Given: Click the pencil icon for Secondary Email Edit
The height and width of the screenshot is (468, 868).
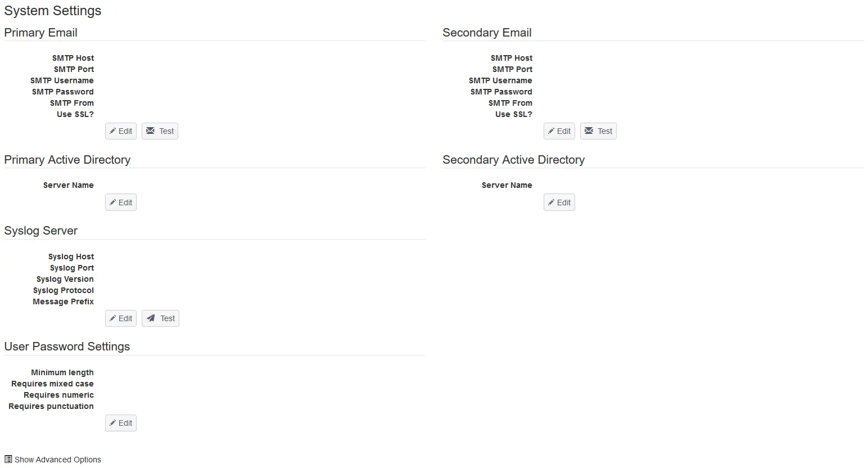Looking at the screenshot, I should pos(551,131).
